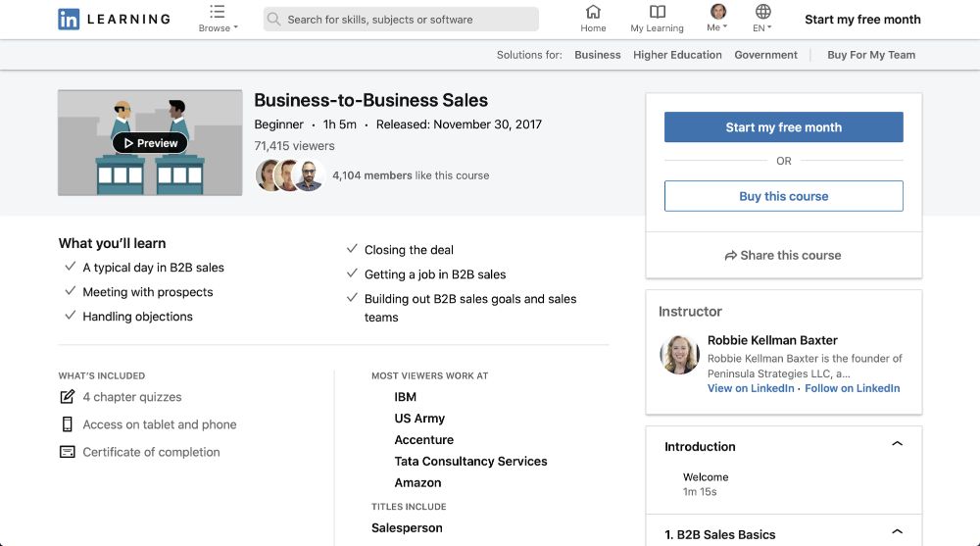The image size is (980, 546).
Task: Open the Business solutions link
Action: click(598, 55)
